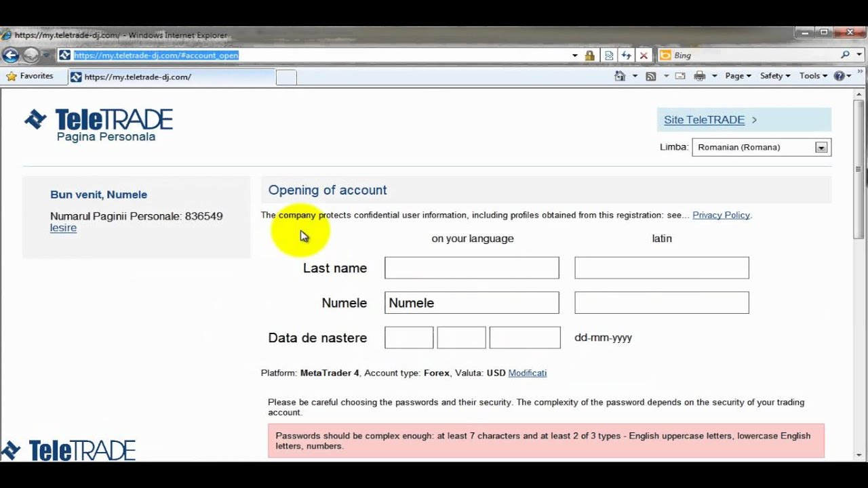The image size is (868, 488).
Task: Click the TeleTRADE Pagina Personala logo
Action: 99,125
